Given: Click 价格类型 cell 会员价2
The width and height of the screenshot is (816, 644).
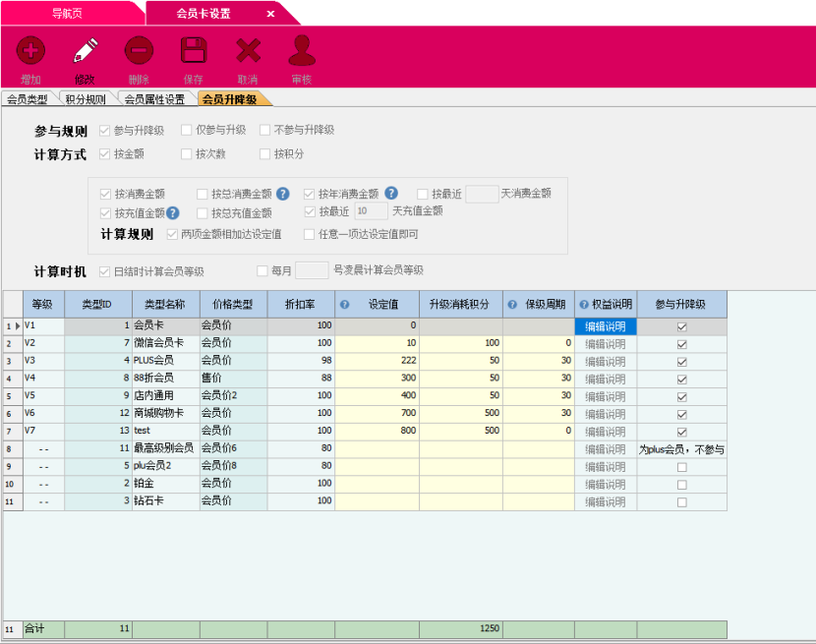Looking at the screenshot, I should (233, 395).
